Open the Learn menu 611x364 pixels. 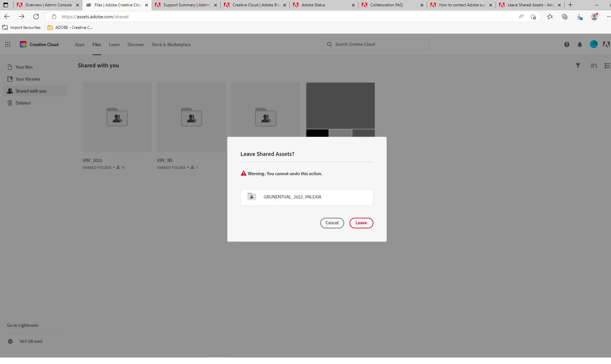[x=114, y=44]
